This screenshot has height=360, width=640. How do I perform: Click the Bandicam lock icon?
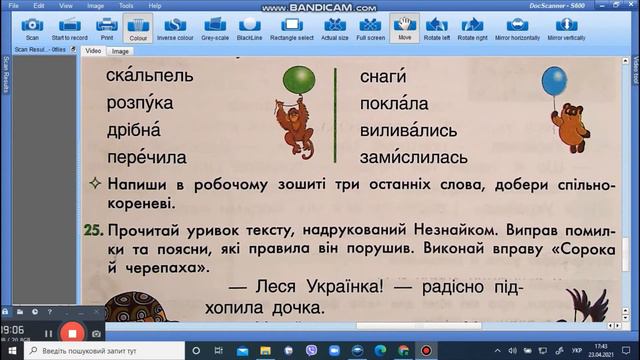click(x=5, y=311)
